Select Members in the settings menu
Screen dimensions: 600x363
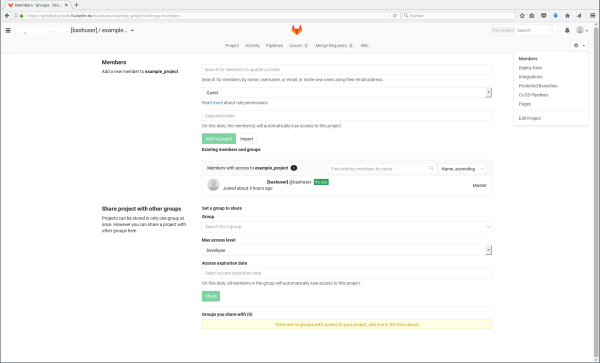coord(528,59)
